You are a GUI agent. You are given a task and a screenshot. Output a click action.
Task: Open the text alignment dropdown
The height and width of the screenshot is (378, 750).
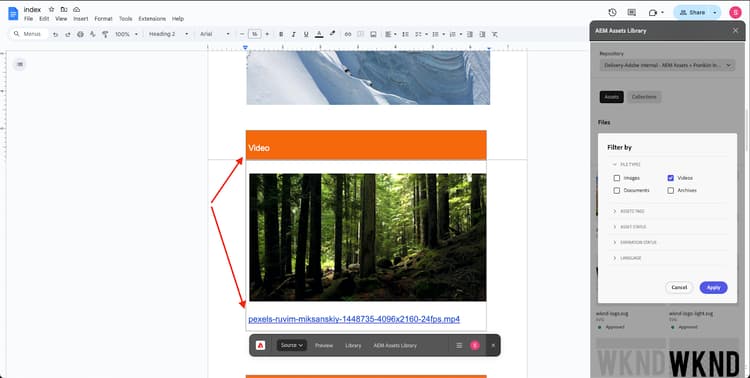pyautogui.click(x=390, y=34)
